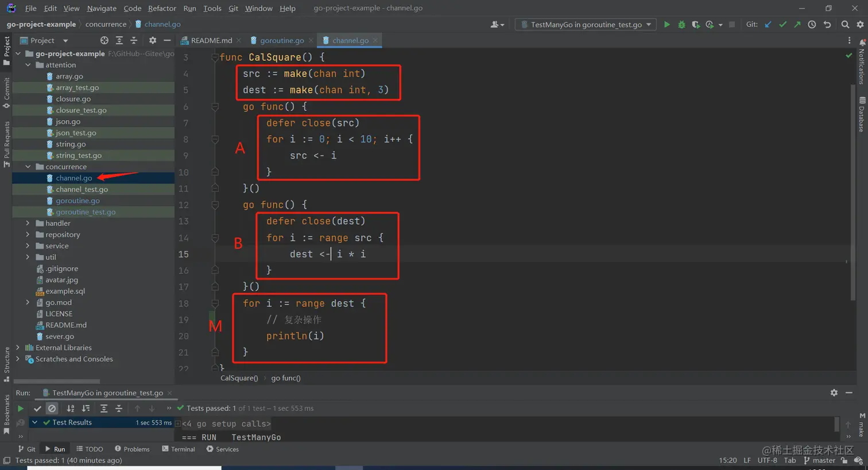
Task: Collapse all in the Project panel header
Action: pyautogui.click(x=134, y=40)
